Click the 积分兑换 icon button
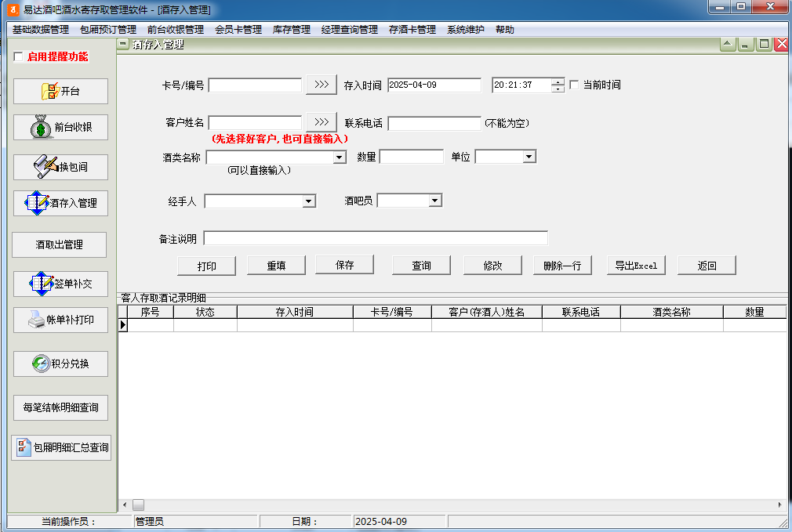The image size is (792, 532). 60,364
